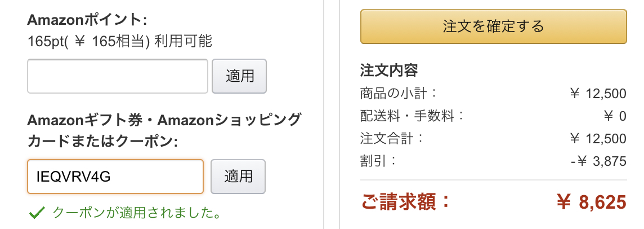Click the ¥0 shipping fee amount
Screen dimensions: 644x229
pos(615,116)
